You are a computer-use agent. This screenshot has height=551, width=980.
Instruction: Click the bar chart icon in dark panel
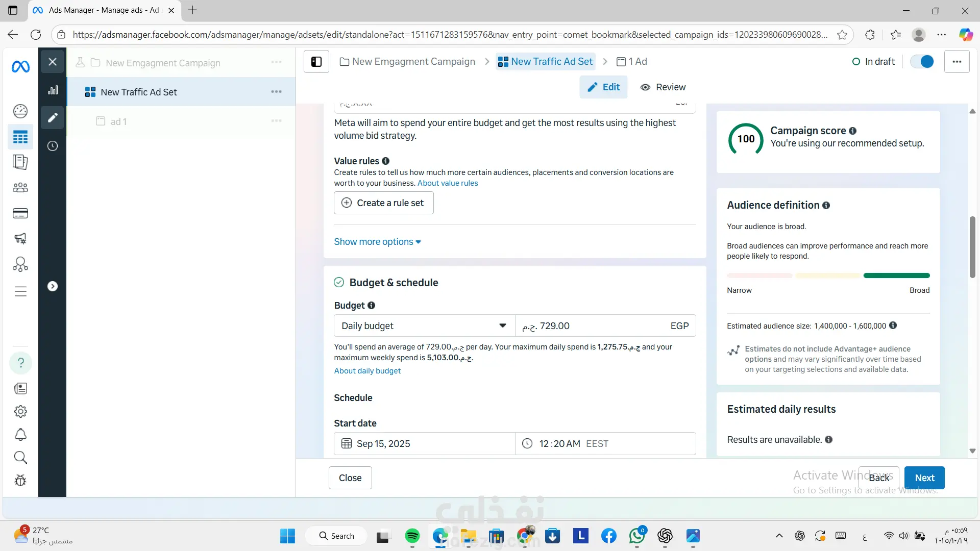tap(53, 90)
